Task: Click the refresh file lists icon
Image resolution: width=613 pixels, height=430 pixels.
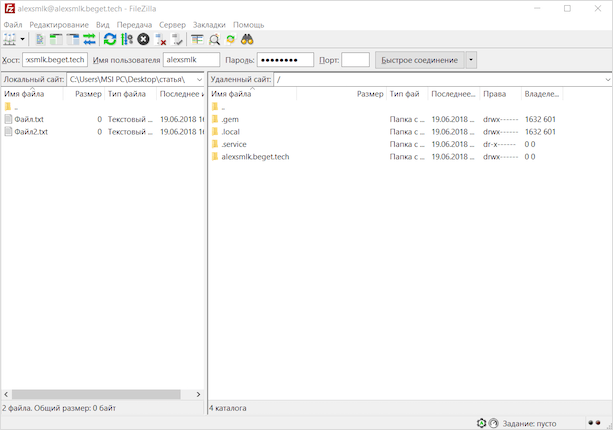Action: tap(110, 39)
